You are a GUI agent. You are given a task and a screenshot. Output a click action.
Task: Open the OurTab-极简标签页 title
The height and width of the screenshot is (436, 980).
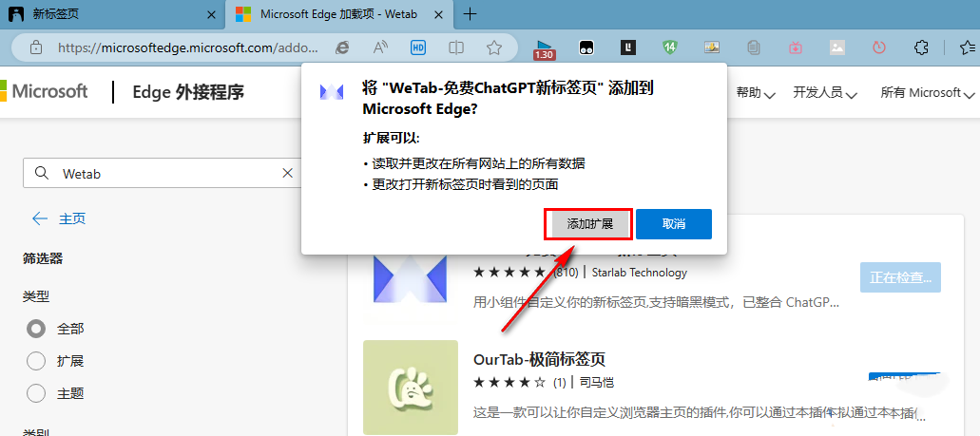click(539, 360)
